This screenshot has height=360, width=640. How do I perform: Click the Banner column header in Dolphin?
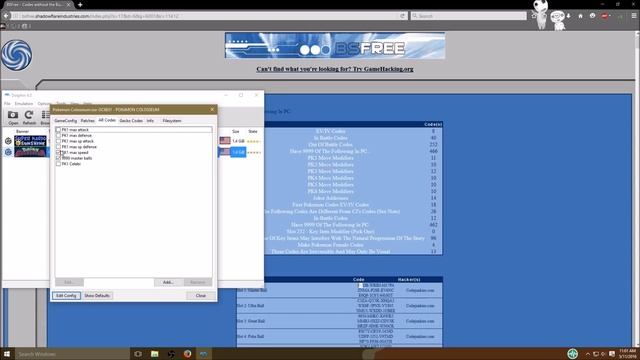pyautogui.click(x=22, y=131)
